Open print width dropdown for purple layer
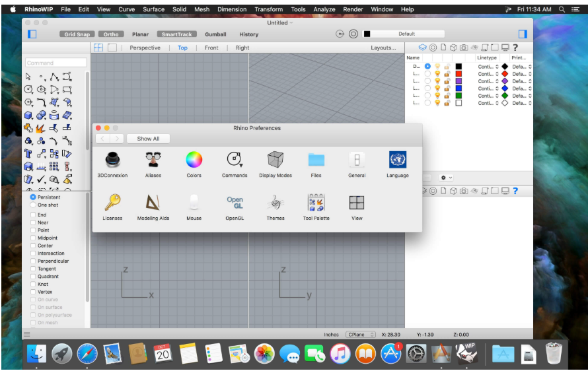Viewport: 588px width, 371px height. point(522,81)
